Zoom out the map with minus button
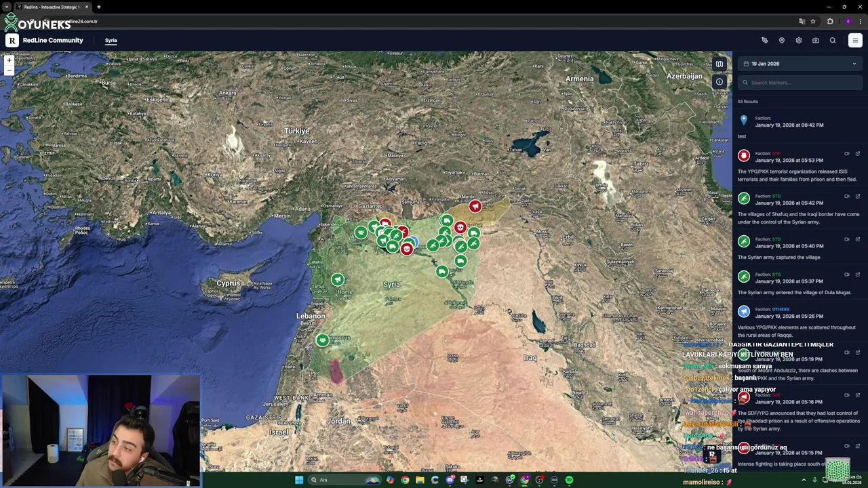The height and width of the screenshot is (488, 868). 9,70
